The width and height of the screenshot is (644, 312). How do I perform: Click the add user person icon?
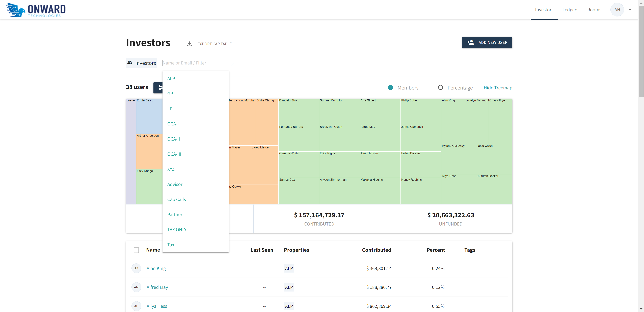pyautogui.click(x=470, y=42)
